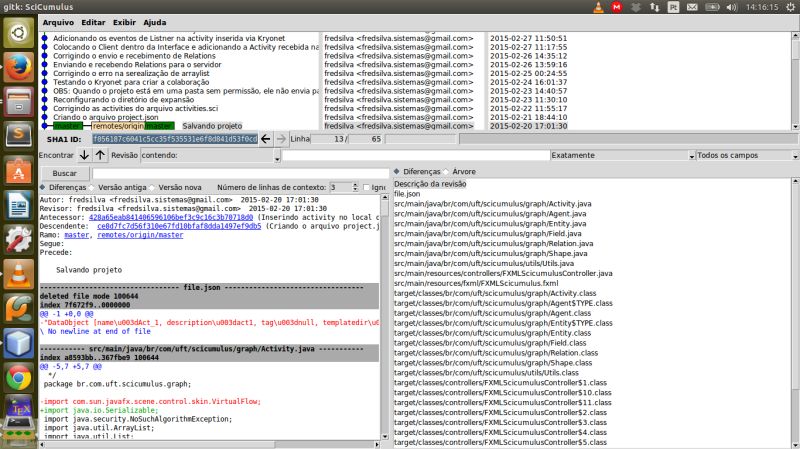Click the find revision text input field
This screenshot has height=449, width=800.
tap(415, 155)
